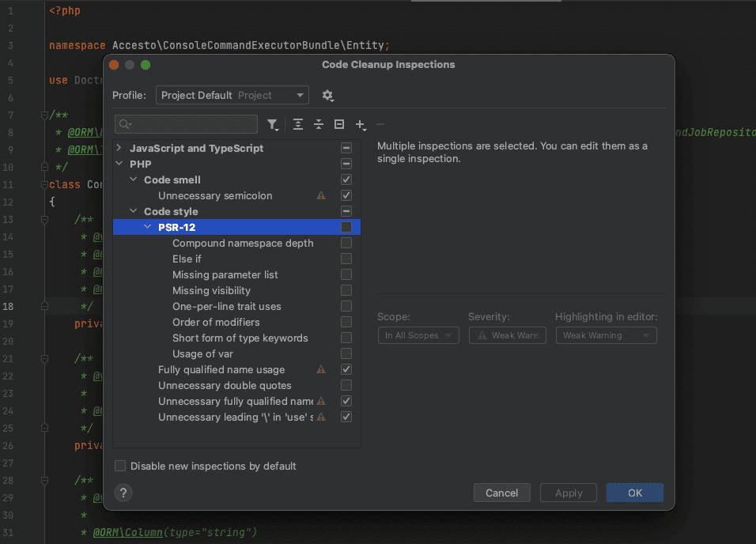Uncheck the Unnecessary semicolon inspection

pos(346,195)
